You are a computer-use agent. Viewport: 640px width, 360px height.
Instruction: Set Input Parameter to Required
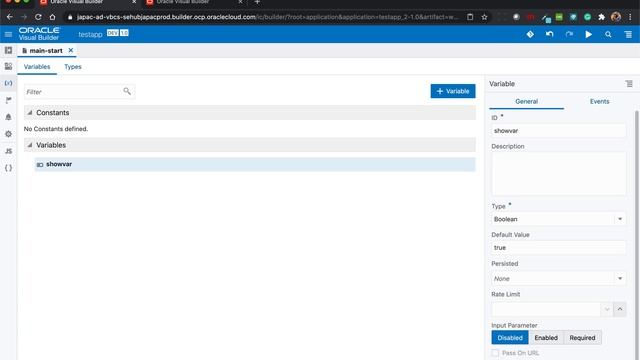click(582, 338)
